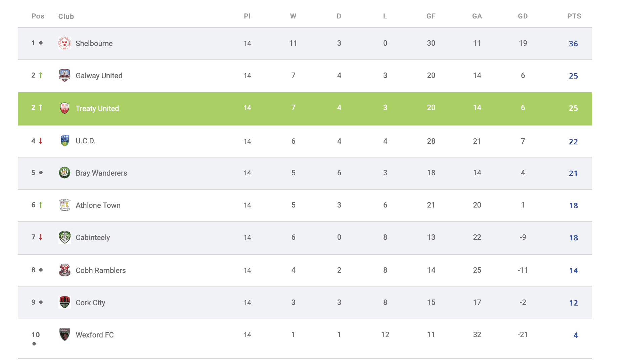
Task: Click the Galway United crest icon
Action: [64, 76]
